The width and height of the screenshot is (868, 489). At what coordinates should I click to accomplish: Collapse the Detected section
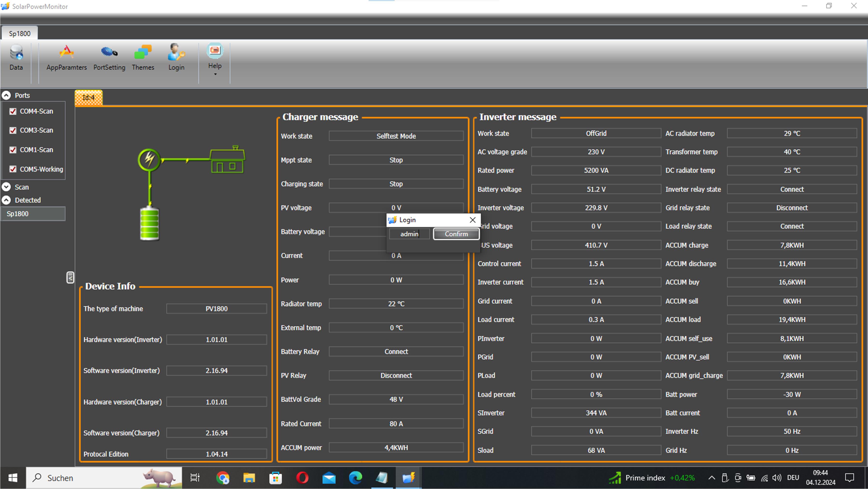(7, 200)
